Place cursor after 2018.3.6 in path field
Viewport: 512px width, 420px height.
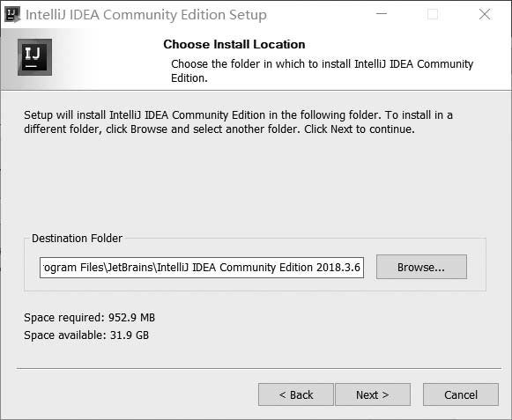click(x=360, y=268)
